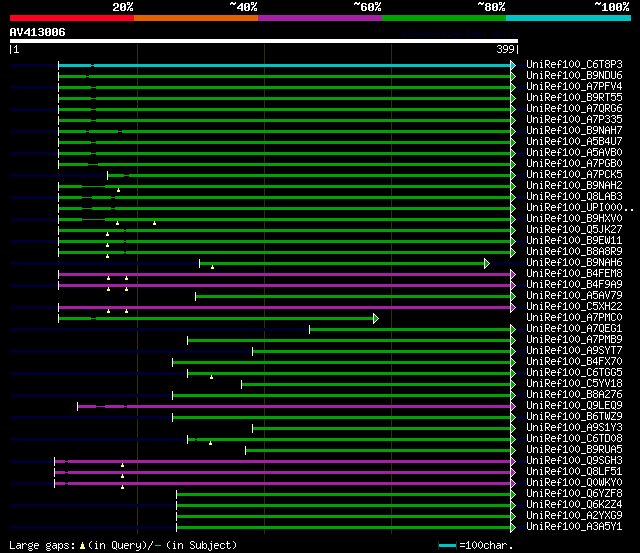Select UniRef100_Q5JK27 label
Screen dimensions: 640x553
(x=574, y=230)
